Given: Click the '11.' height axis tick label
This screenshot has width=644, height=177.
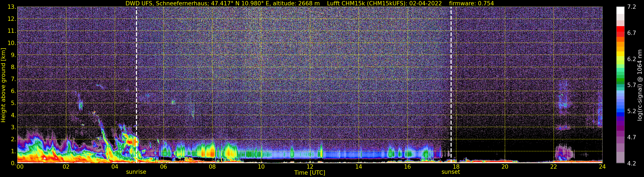Looking at the screenshot, I should tap(12, 31).
